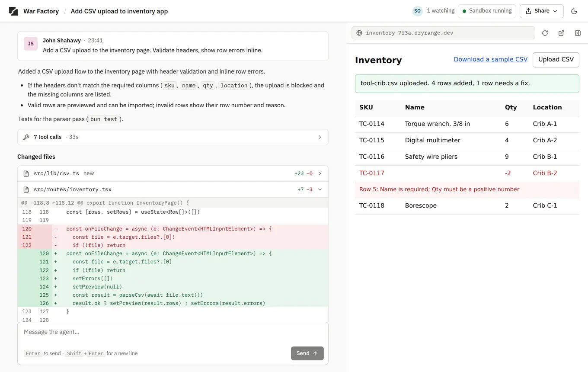Screen dimensions: 588x372
Task: Reload the preview browser
Action: [x=545, y=33]
